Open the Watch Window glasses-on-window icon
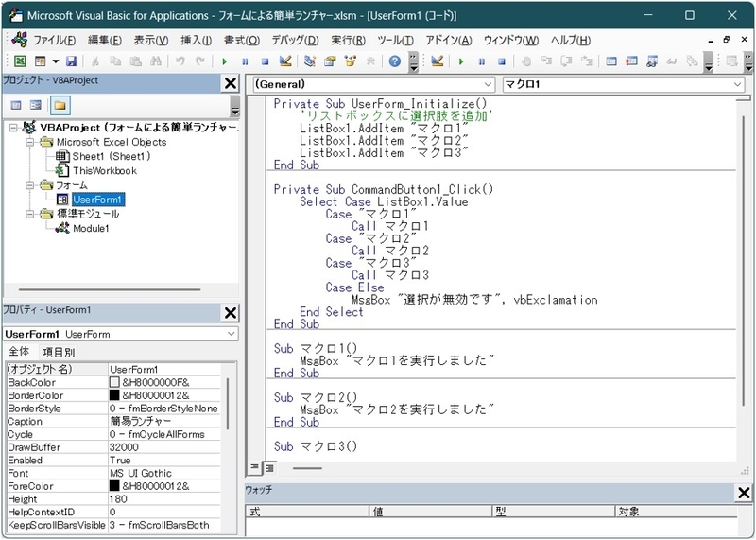Viewport: 756px width, 540px height. pos(652,61)
